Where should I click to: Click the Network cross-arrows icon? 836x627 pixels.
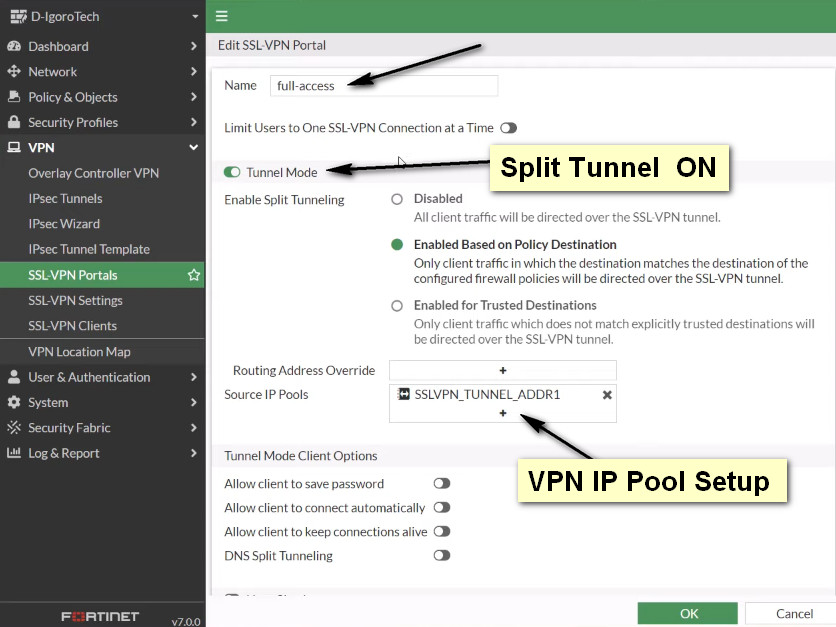coord(14,71)
